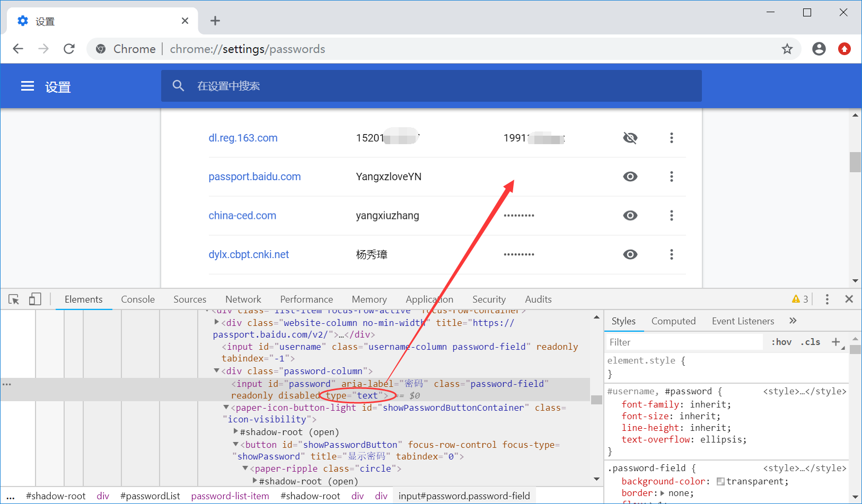The height and width of the screenshot is (504, 862).
Task: Switch to the Elements tab
Action: point(83,299)
